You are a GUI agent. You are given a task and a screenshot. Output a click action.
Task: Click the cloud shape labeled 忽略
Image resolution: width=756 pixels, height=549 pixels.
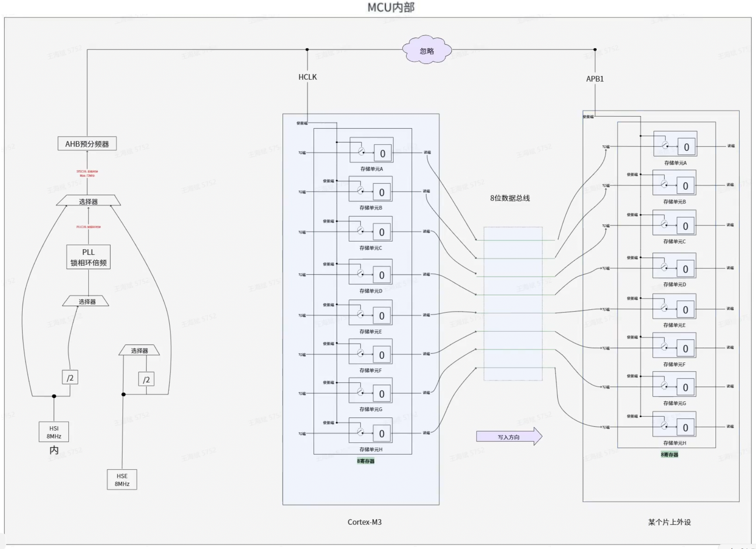pyautogui.click(x=427, y=50)
